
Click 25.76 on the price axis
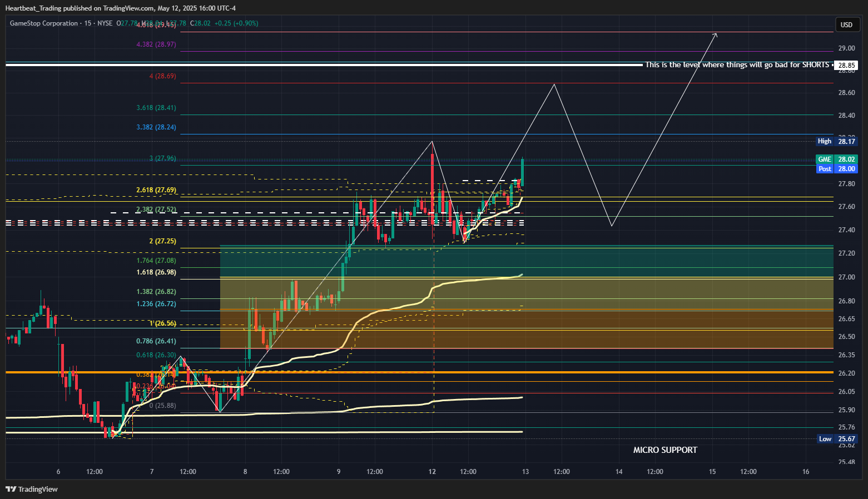pyautogui.click(x=846, y=427)
